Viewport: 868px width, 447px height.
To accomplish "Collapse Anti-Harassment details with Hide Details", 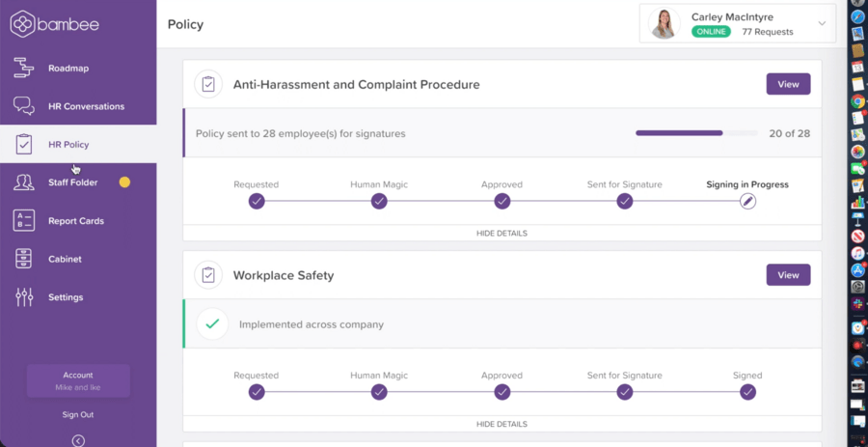I will (502, 233).
